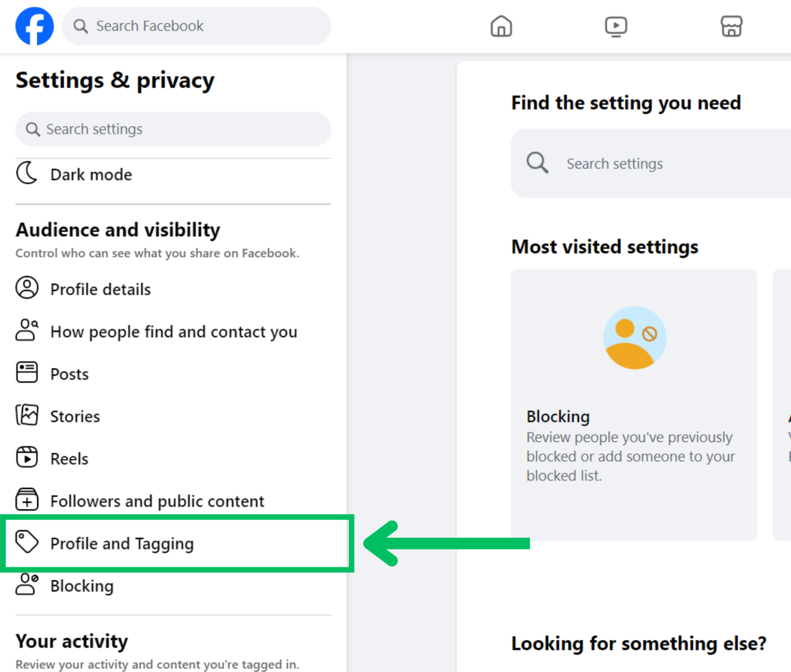Screen dimensions: 791x672
Task: Click the Facebook logo icon
Action: (35, 26)
